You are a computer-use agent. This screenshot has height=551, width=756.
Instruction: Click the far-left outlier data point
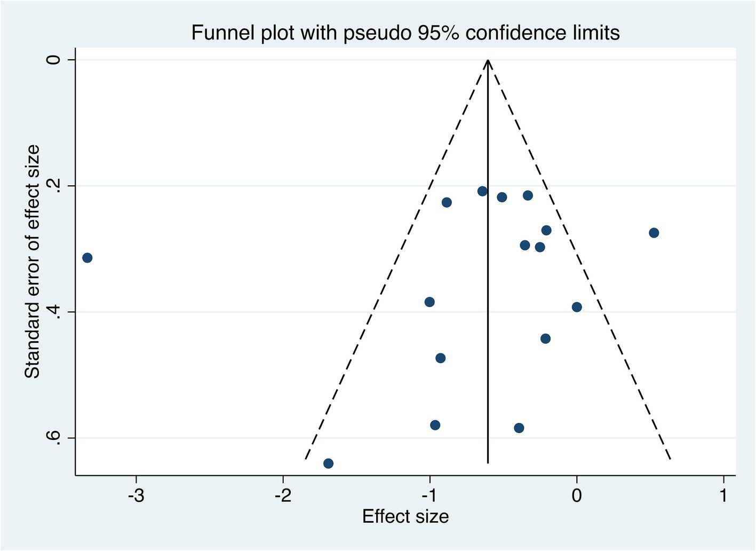[87, 258]
